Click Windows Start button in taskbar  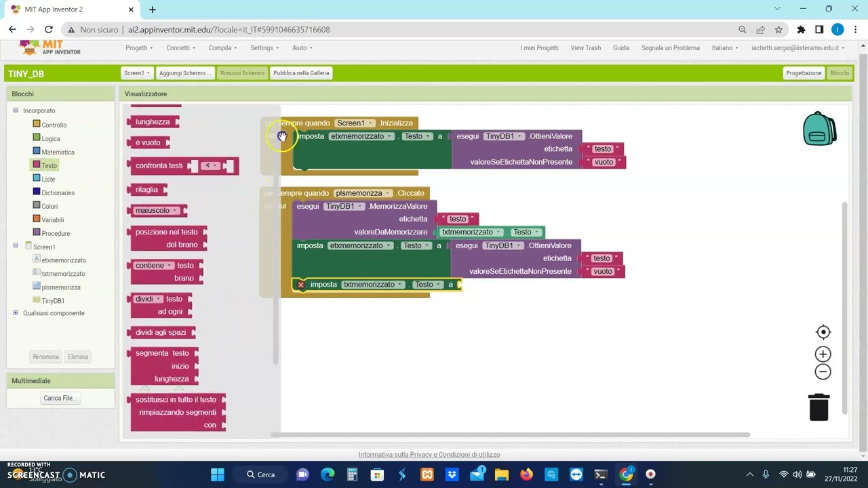[218, 474]
